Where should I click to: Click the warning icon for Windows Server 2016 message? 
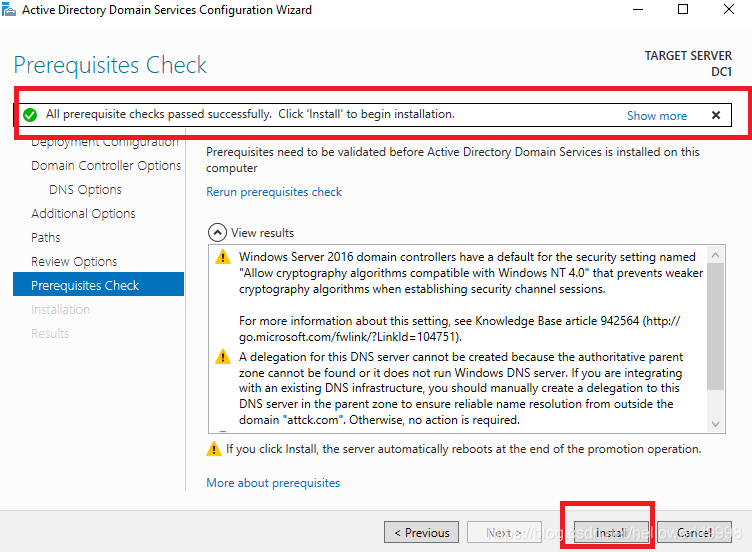223,257
